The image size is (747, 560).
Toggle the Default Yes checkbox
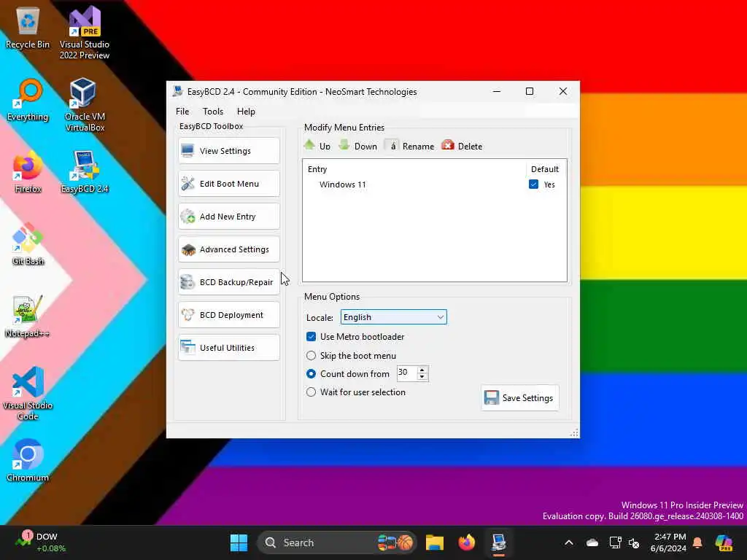click(x=533, y=184)
